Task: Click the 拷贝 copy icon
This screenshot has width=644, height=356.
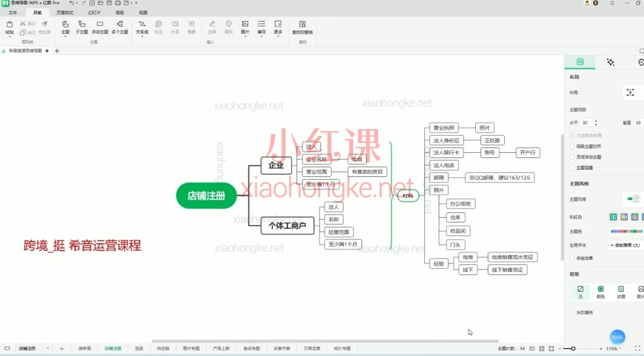Action: tap(22, 32)
